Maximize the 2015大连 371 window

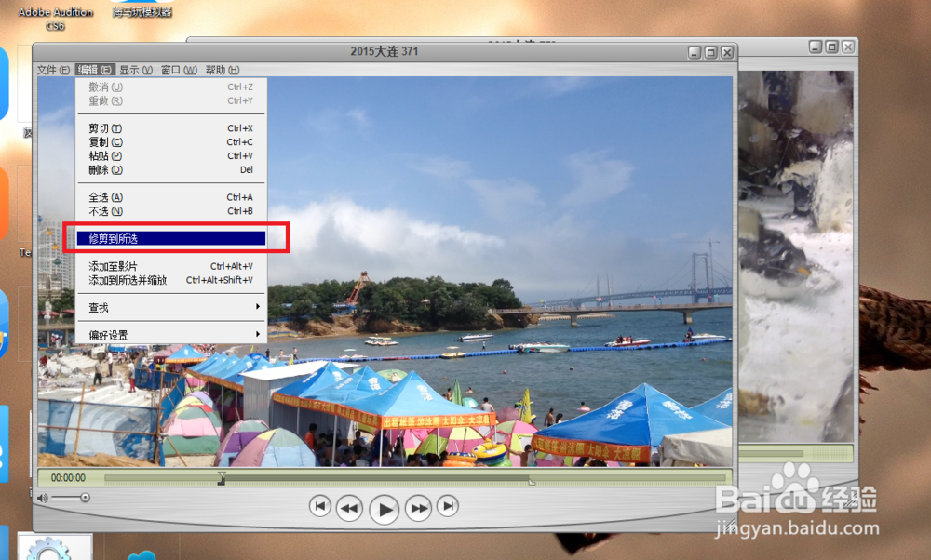(710, 53)
